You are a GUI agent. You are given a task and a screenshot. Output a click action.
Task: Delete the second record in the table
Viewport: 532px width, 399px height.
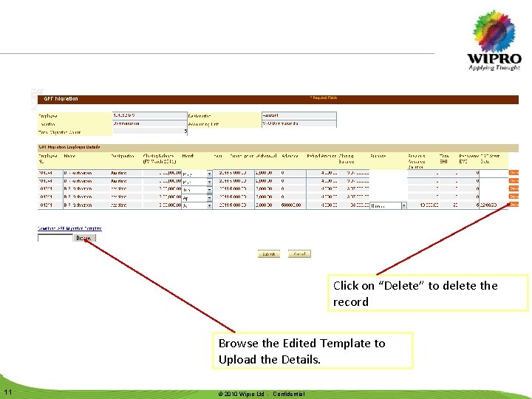point(514,181)
